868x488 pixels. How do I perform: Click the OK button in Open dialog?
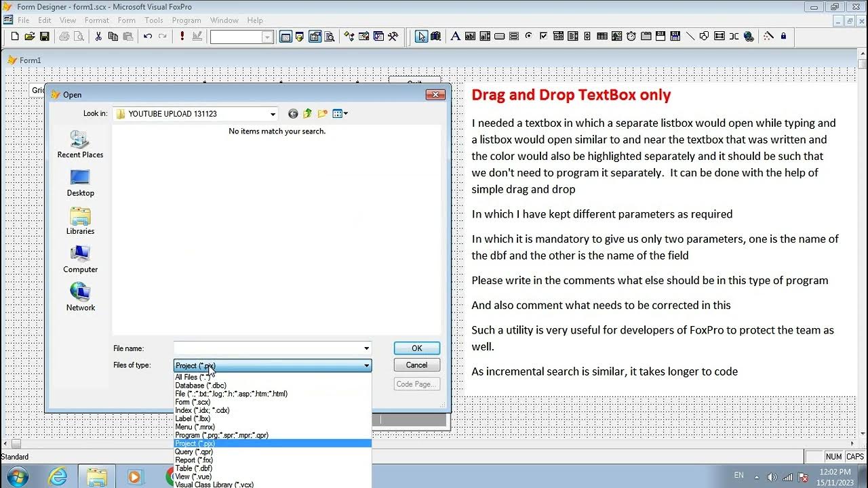click(416, 348)
